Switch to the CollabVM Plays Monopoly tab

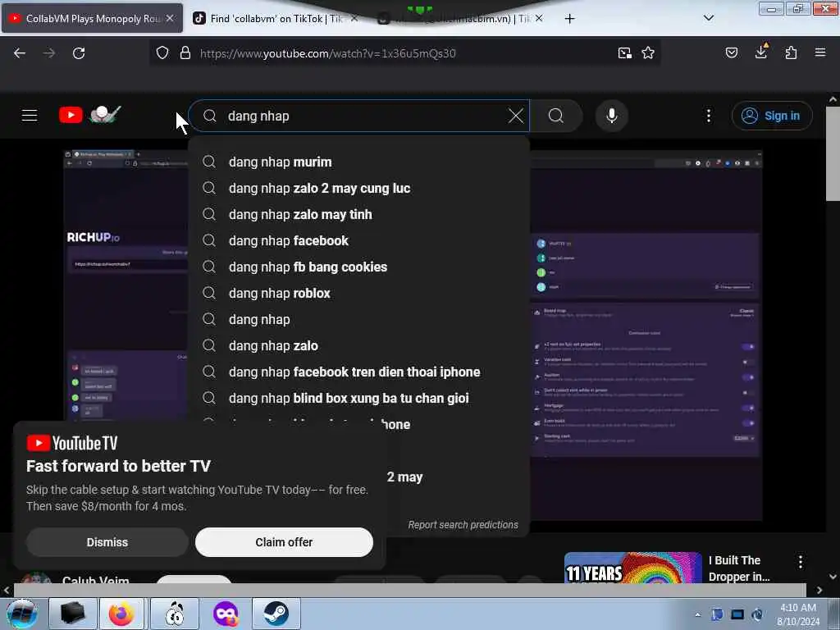[92, 18]
